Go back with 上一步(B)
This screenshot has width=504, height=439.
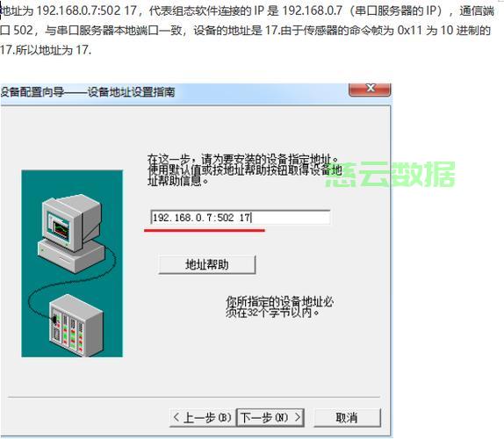click(203, 417)
